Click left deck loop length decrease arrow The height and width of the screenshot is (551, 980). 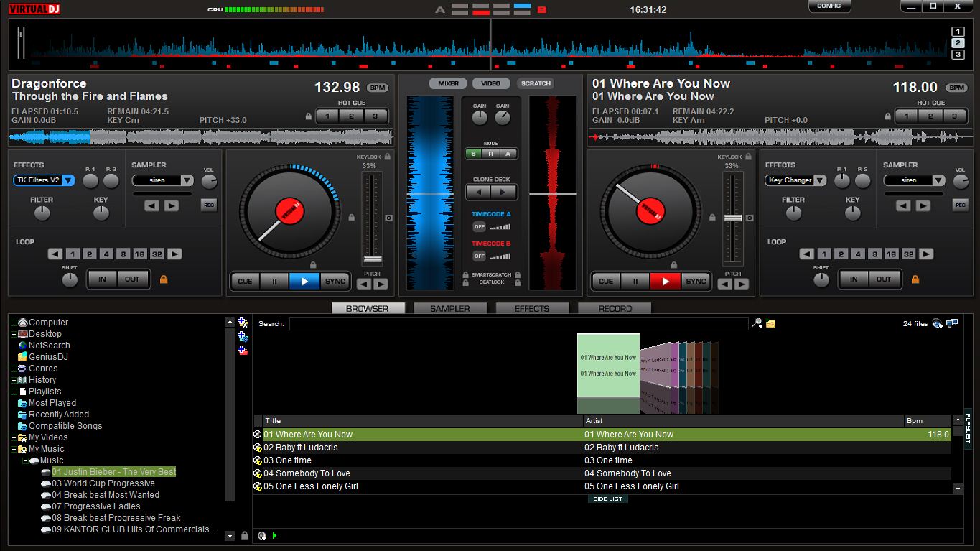(x=55, y=254)
